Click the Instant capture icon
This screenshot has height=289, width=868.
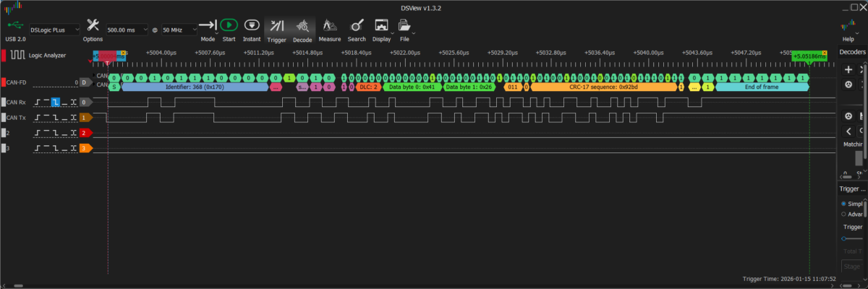[252, 29]
